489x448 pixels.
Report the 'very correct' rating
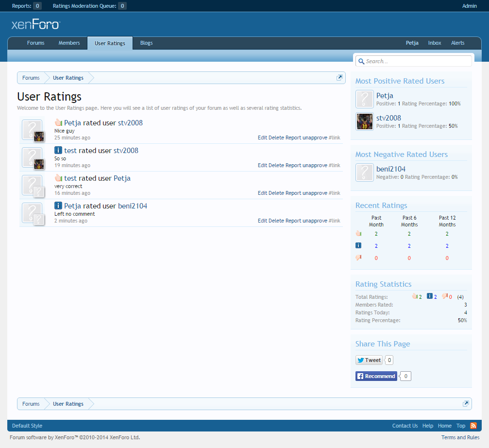click(x=293, y=193)
